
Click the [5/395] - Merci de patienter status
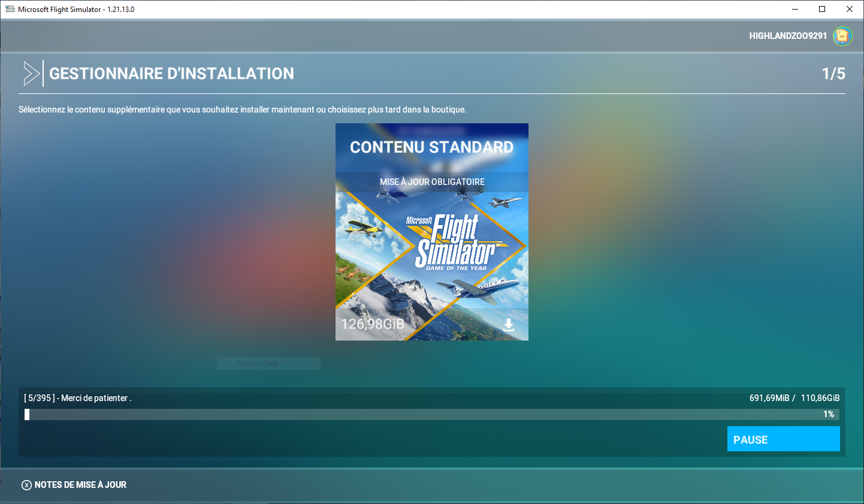click(x=78, y=398)
